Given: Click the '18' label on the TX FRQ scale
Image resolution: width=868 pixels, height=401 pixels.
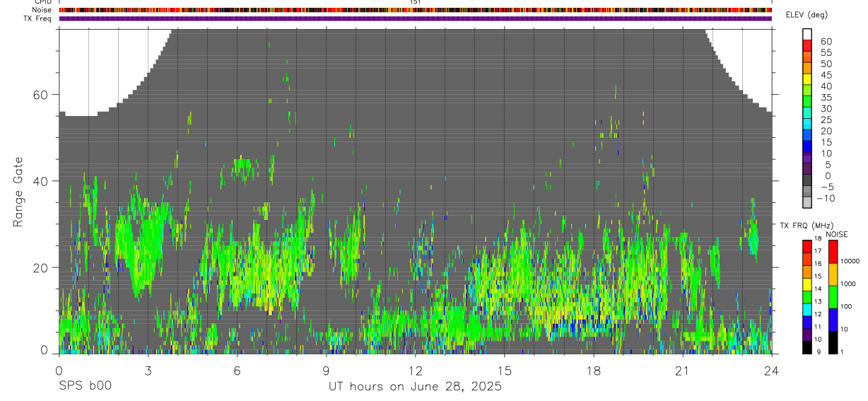Looking at the screenshot, I should click(x=817, y=238).
